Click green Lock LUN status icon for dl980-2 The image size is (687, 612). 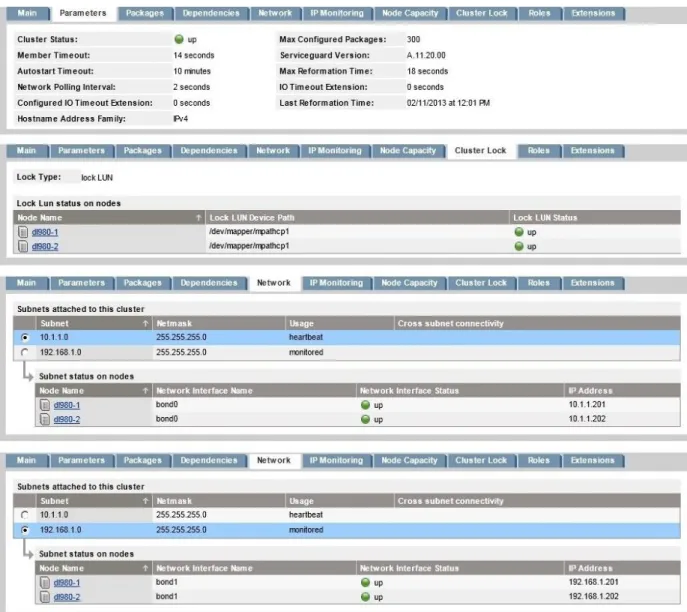pyautogui.click(x=519, y=246)
